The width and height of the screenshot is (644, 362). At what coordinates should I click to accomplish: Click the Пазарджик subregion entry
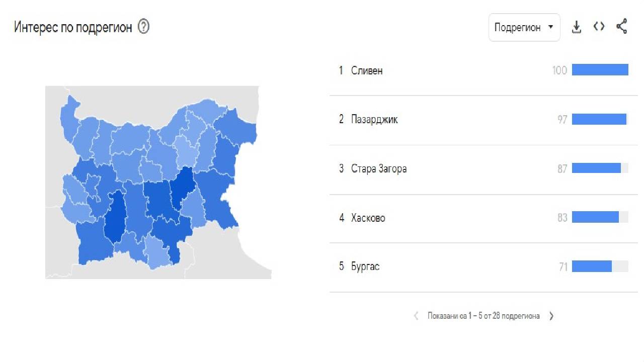[x=375, y=120]
